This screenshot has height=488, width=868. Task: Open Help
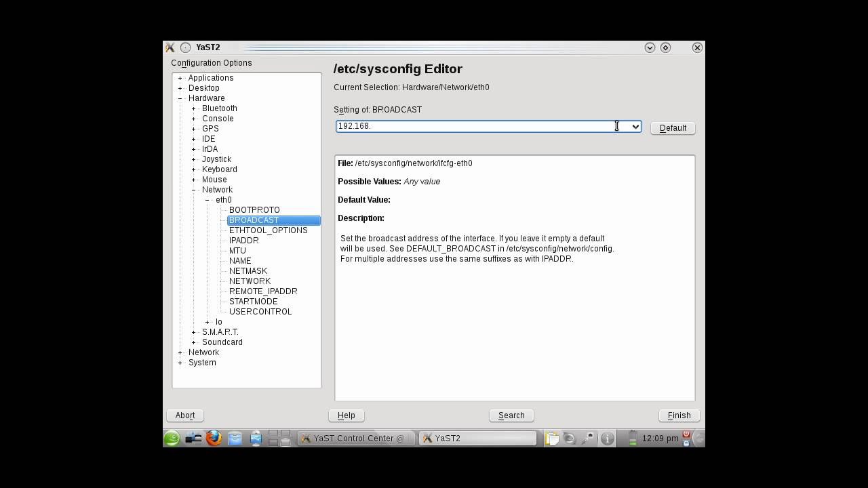(347, 415)
